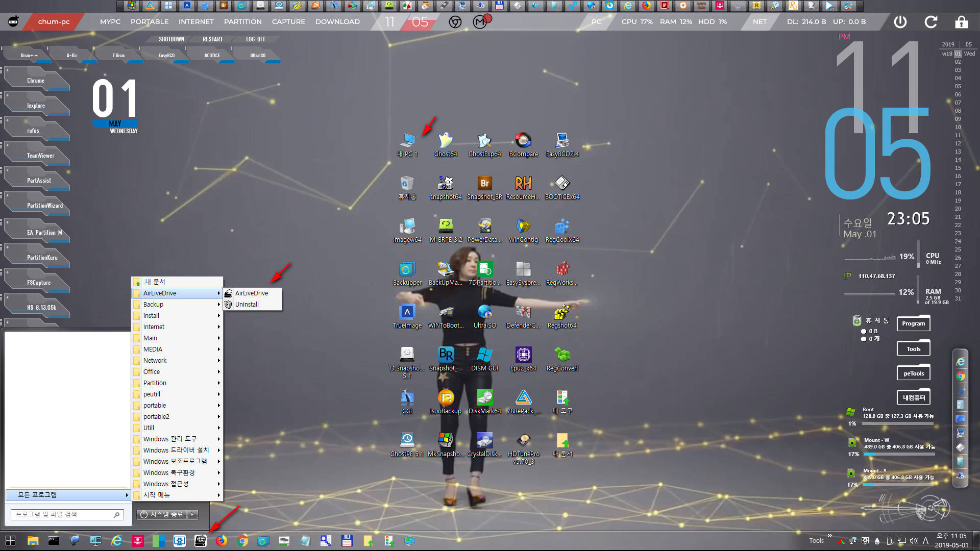Select AirLiveDrive program in submenu
980x551 pixels.
tap(252, 293)
